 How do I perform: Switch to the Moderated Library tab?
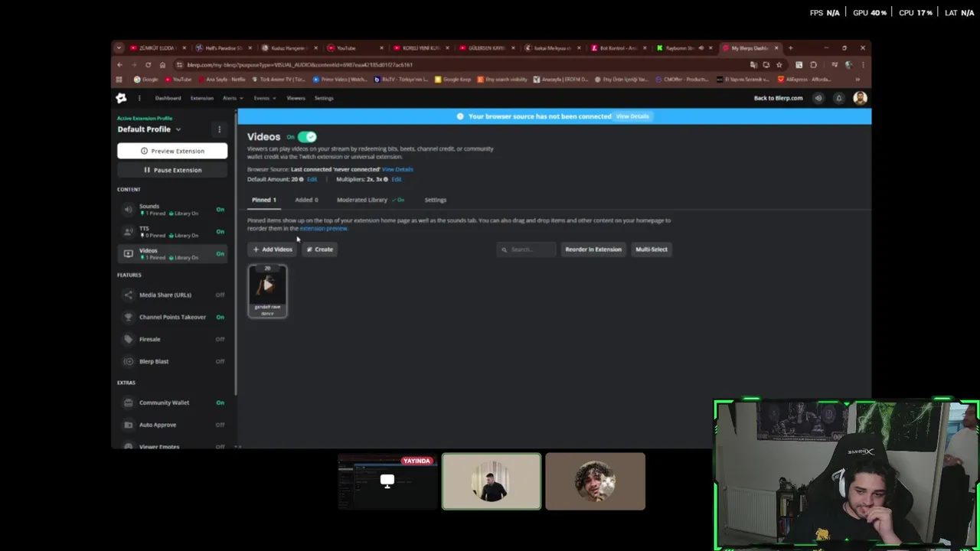(371, 200)
